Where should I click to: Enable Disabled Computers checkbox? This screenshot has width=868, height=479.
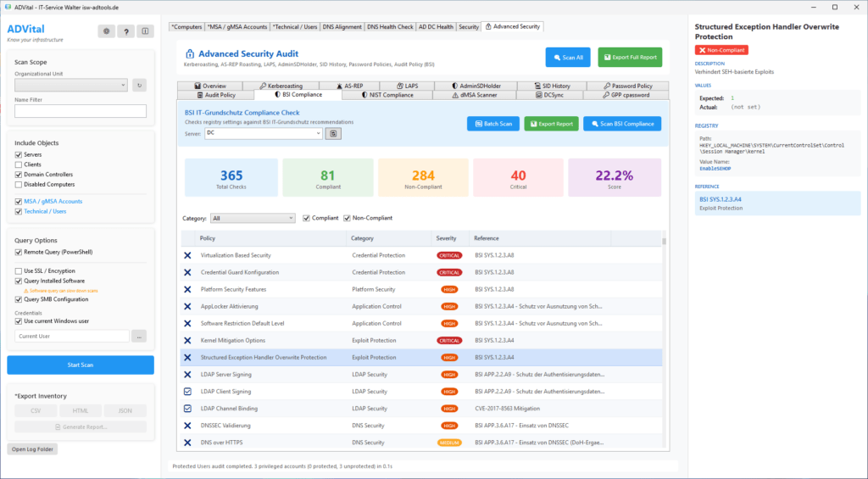[x=19, y=185]
